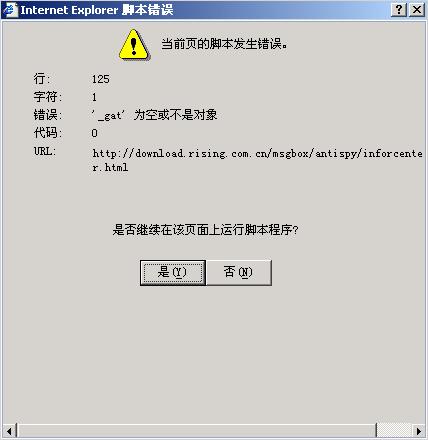Click the horizontal scrollbar right arrow
The height and width of the screenshot is (440, 428).
(x=419, y=431)
